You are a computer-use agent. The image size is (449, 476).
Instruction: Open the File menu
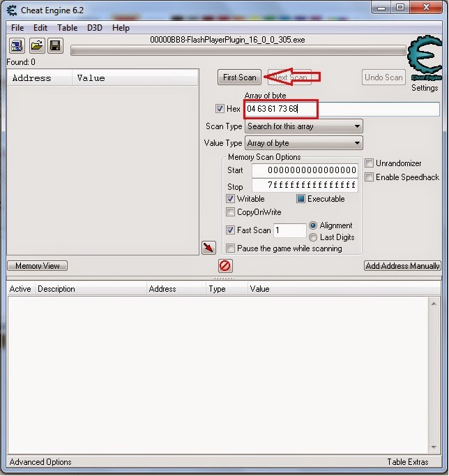pos(17,28)
